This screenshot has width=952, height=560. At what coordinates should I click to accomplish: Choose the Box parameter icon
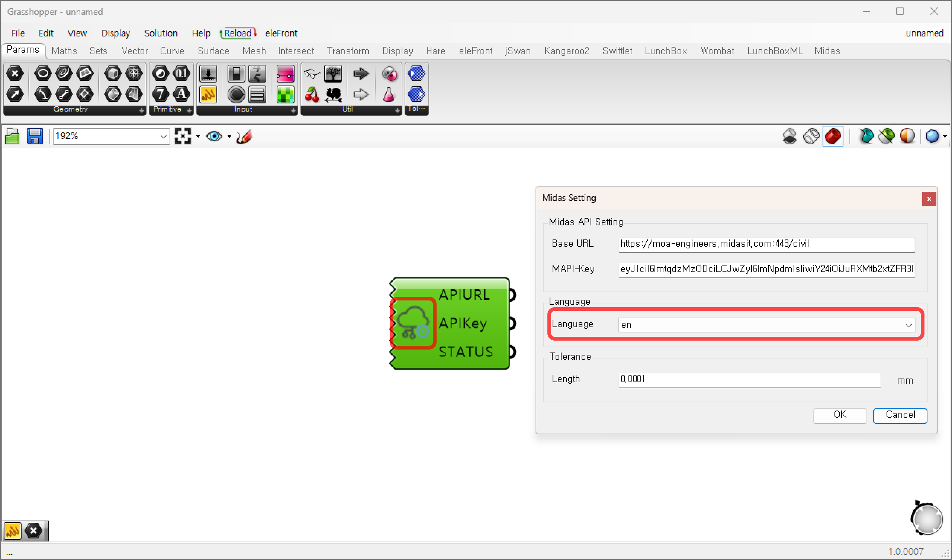[113, 73]
